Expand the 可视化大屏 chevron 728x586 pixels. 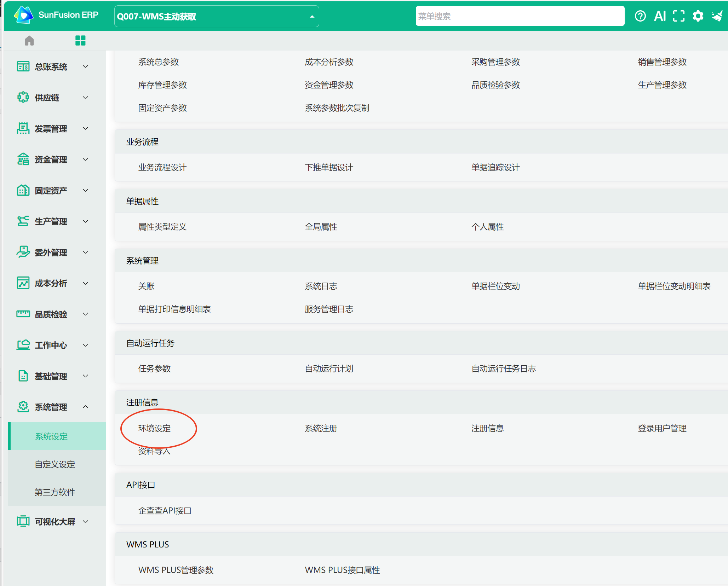point(85,521)
